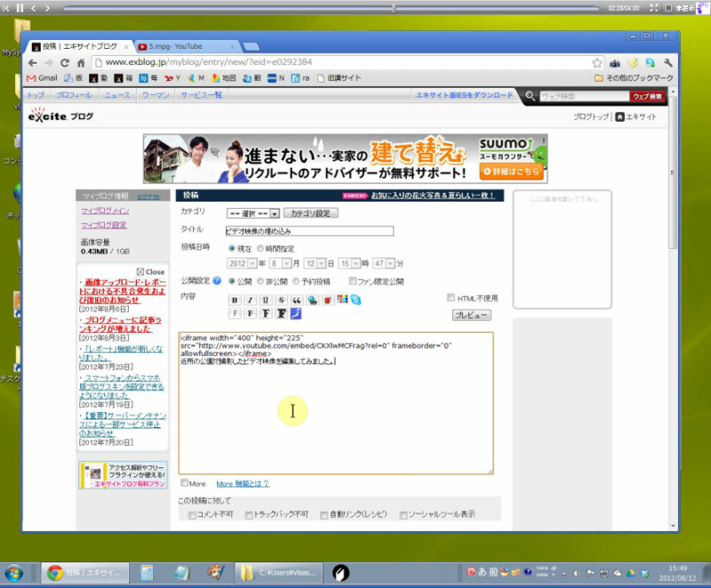Open the month 8 dropdown
Viewport: 711px width, 588px height.
click(280, 263)
